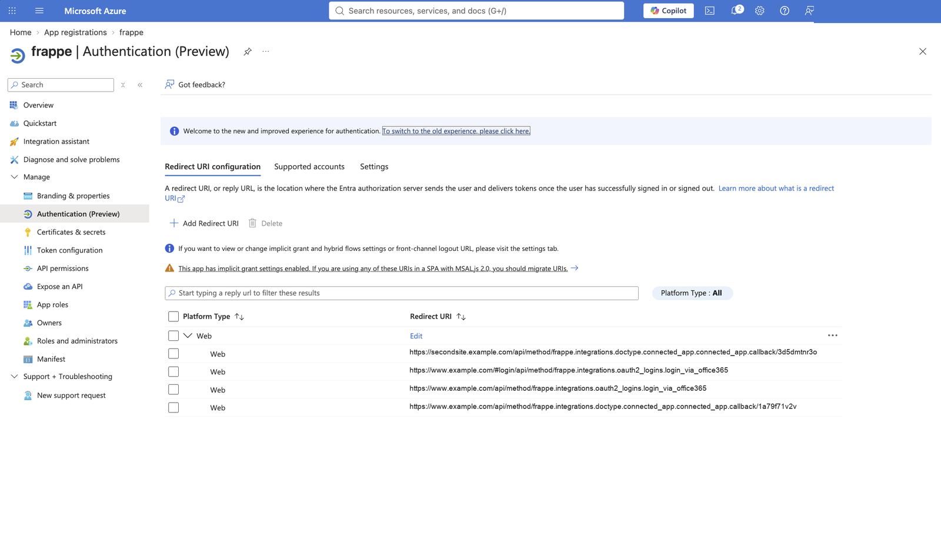The height and width of the screenshot is (560, 941).
Task: Click the secondsite.example.com callback URI text
Action: 613,352
